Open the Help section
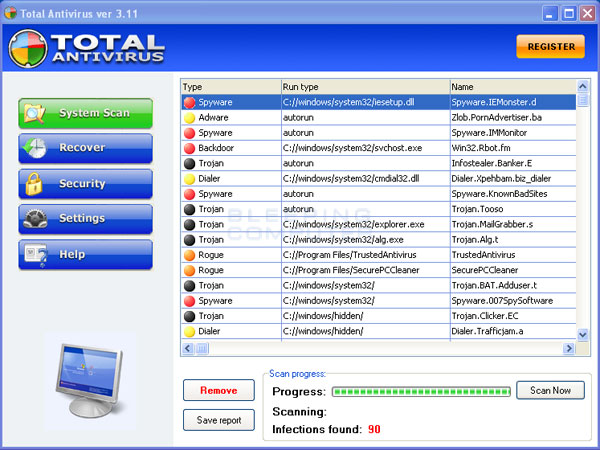Image resolution: width=600 pixels, height=450 pixels. click(x=85, y=254)
